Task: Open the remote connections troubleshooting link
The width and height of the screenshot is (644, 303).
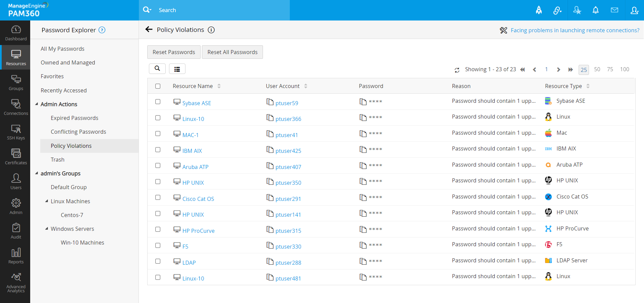Action: (575, 30)
